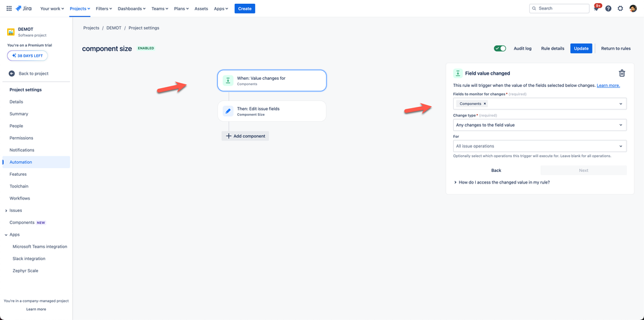Open the Apps dropdown in top bar

221,8
